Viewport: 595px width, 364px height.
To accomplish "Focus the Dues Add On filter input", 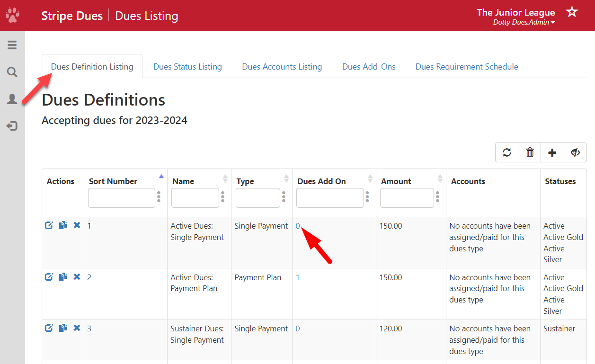I will tap(330, 198).
